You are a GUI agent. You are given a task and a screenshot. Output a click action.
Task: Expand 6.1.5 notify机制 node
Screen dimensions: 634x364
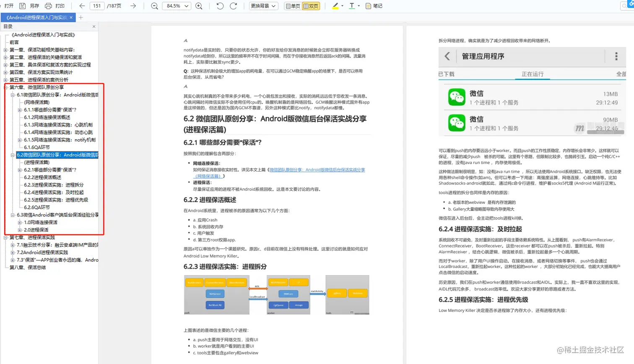tap(20, 140)
